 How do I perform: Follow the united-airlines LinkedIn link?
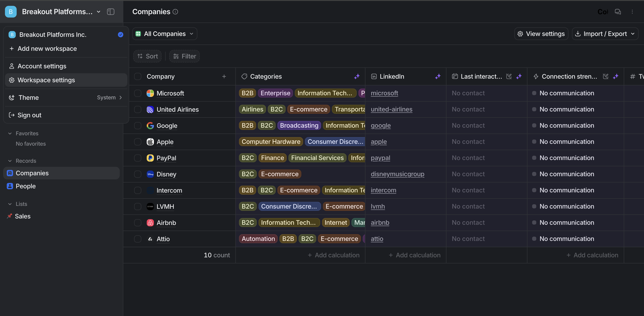pos(392,109)
